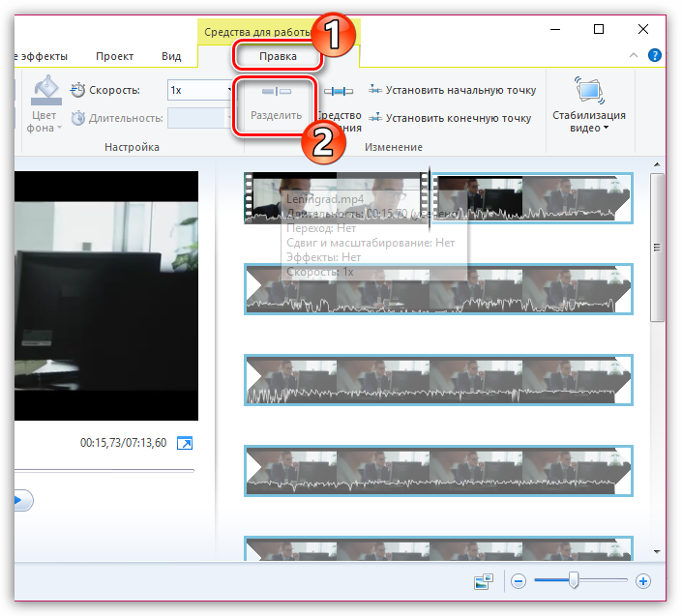Open the Скорость speed combo box
This screenshot has height=616, width=682.
coord(200,90)
